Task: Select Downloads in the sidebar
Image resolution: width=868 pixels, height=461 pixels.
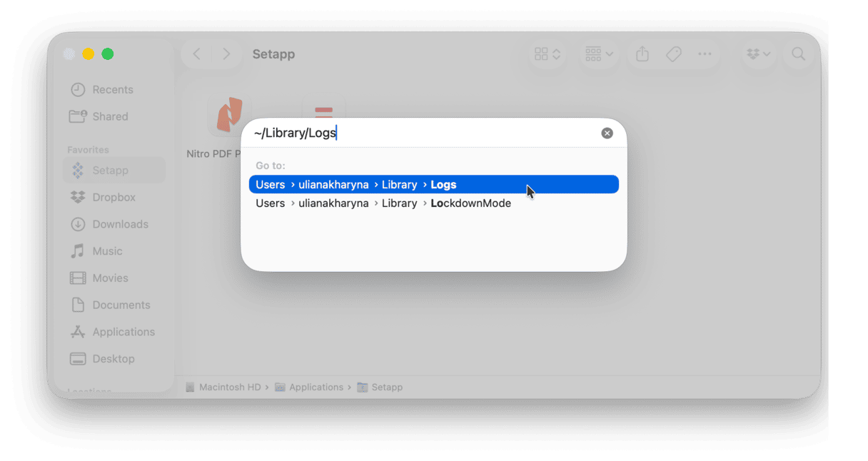Action: pos(120,224)
